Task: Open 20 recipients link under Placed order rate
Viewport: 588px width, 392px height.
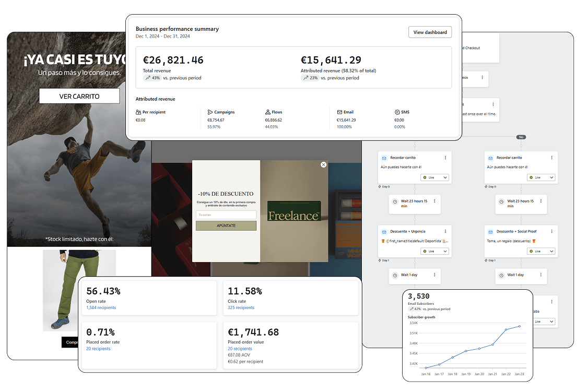Action: (98, 349)
